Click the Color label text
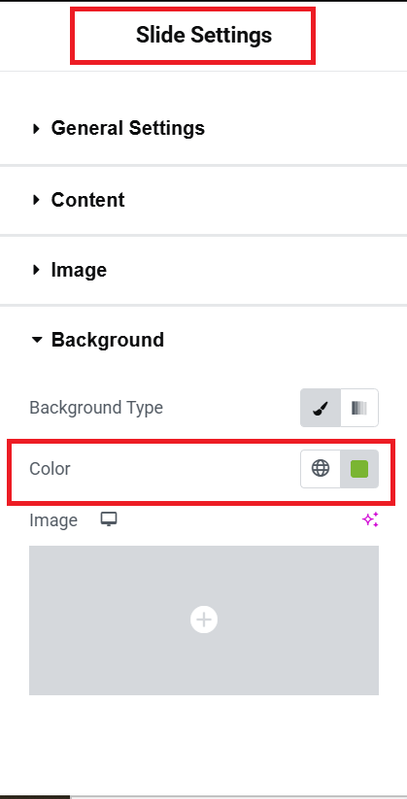The height and width of the screenshot is (799, 407). coord(50,468)
